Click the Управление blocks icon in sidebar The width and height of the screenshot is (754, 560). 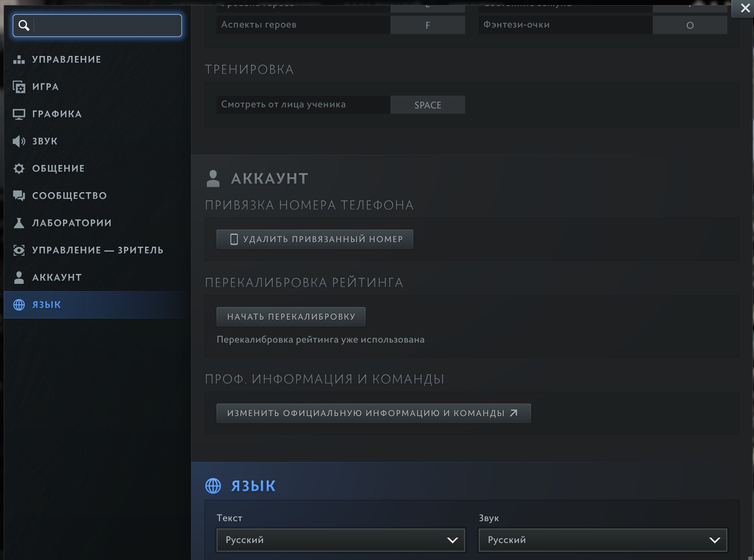(19, 60)
